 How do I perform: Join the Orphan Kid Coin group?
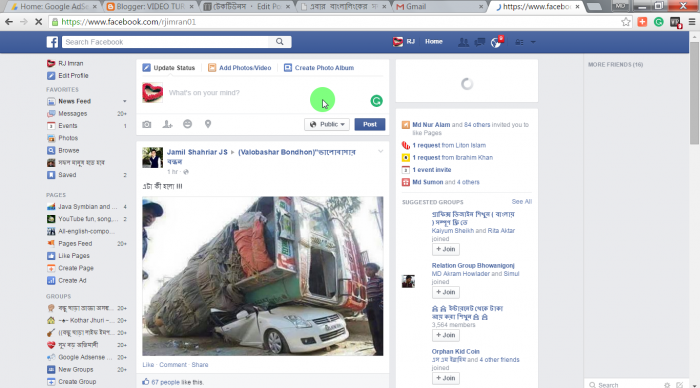pos(446,378)
